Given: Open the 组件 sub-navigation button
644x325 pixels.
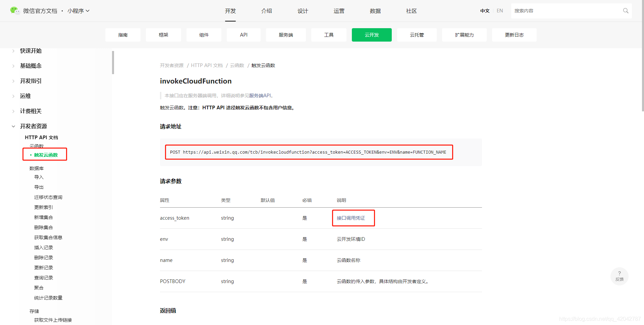Looking at the screenshot, I should (204, 35).
